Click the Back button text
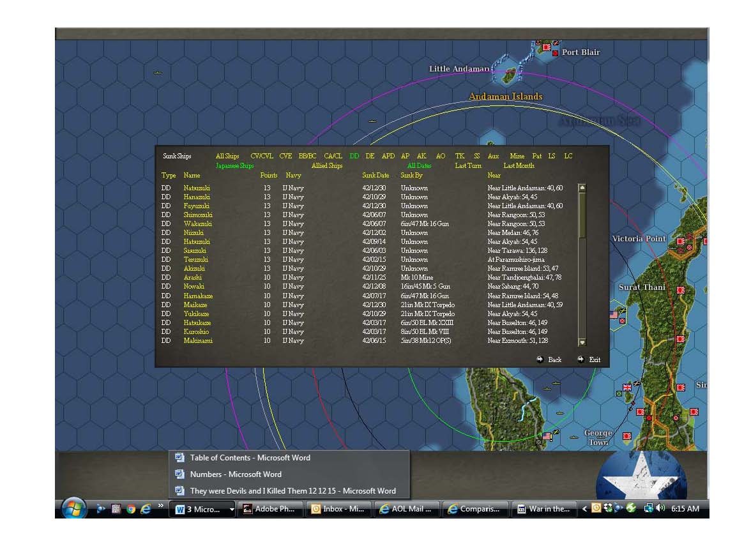The width and height of the screenshot is (751, 560). [554, 359]
